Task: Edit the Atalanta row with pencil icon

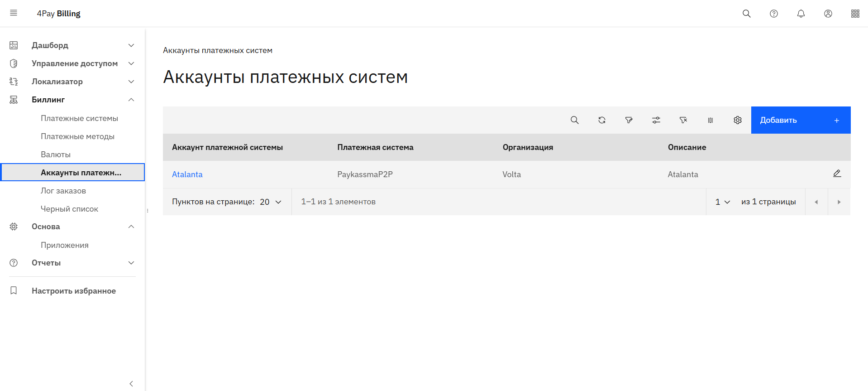Action: pyautogui.click(x=837, y=174)
